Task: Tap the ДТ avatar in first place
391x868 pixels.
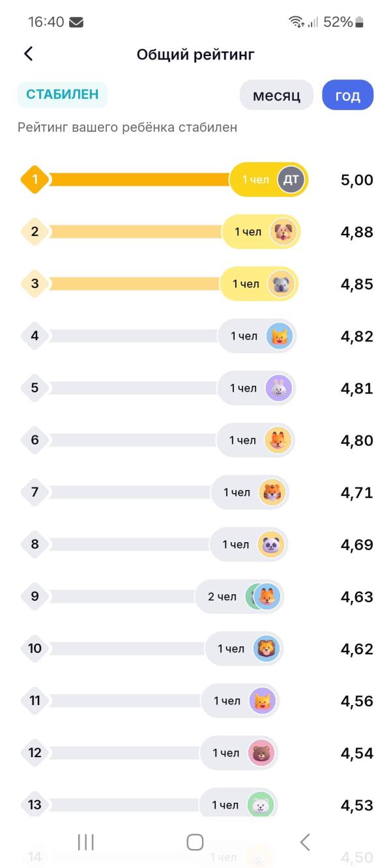Action: click(291, 179)
